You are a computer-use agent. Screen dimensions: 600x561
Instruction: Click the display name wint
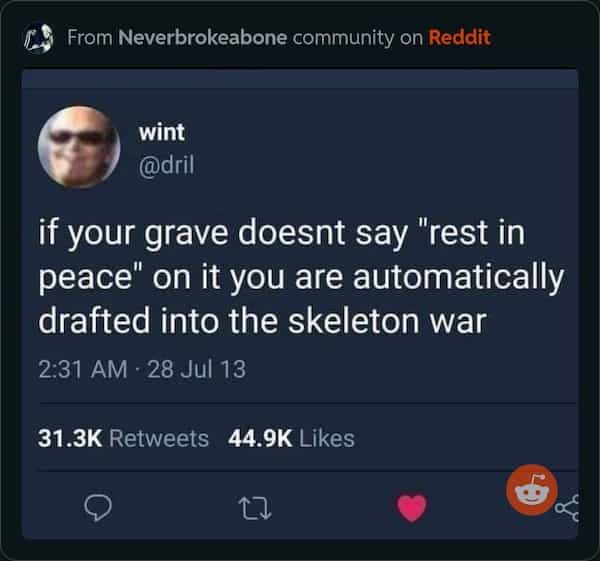(x=161, y=132)
